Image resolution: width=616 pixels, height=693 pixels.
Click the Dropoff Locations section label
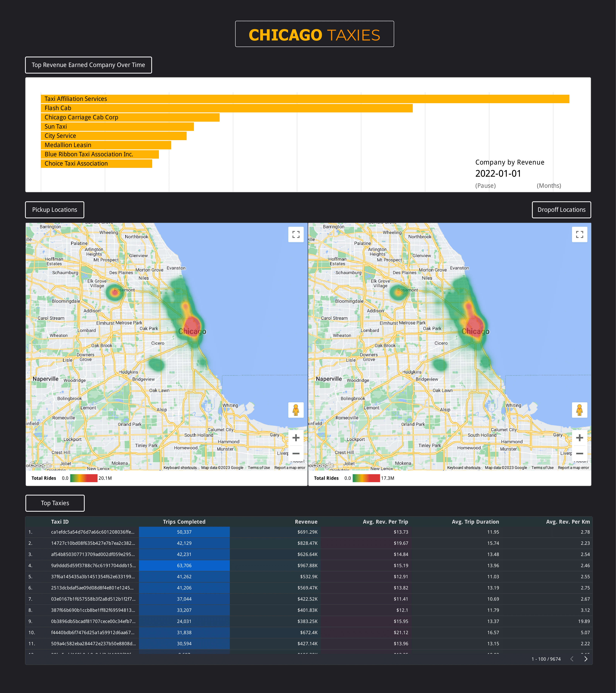(x=561, y=210)
